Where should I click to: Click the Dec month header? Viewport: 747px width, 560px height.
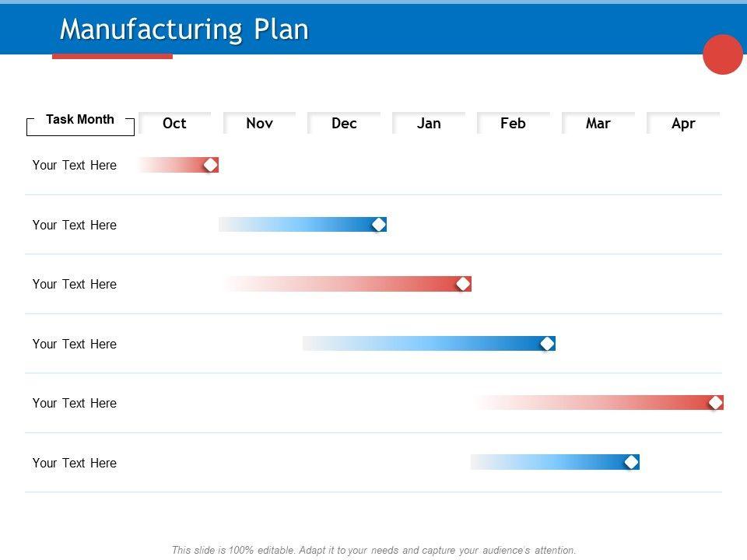pyautogui.click(x=344, y=123)
